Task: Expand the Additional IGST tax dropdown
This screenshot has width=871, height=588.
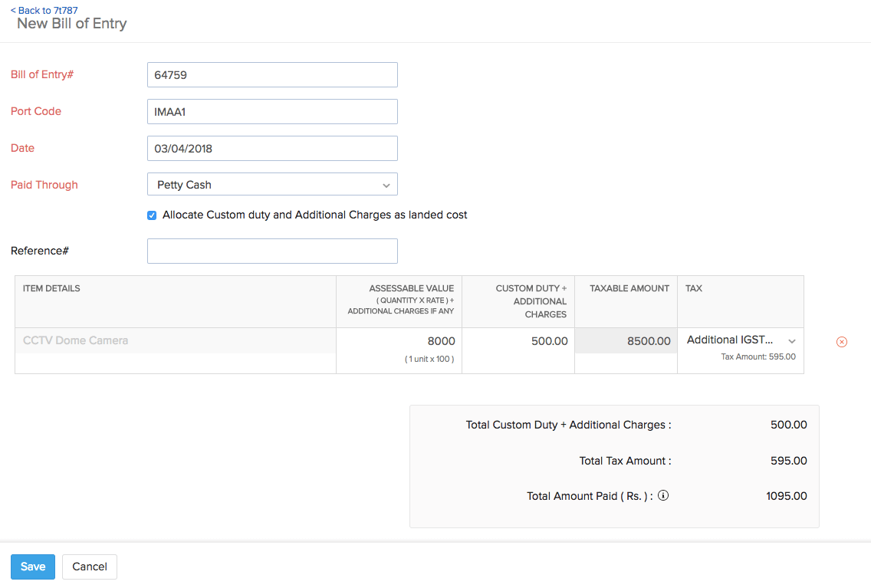Action: click(x=791, y=340)
